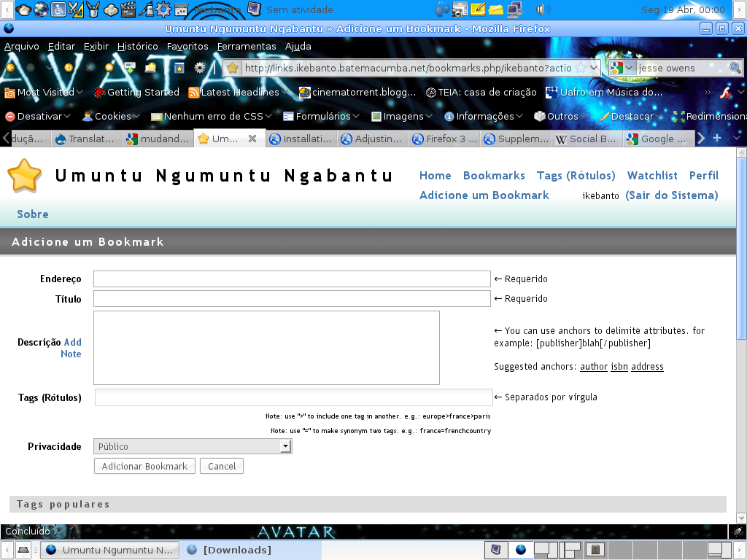The image size is (747, 560).
Task: Open the Ferramentas menu
Action: [247, 46]
